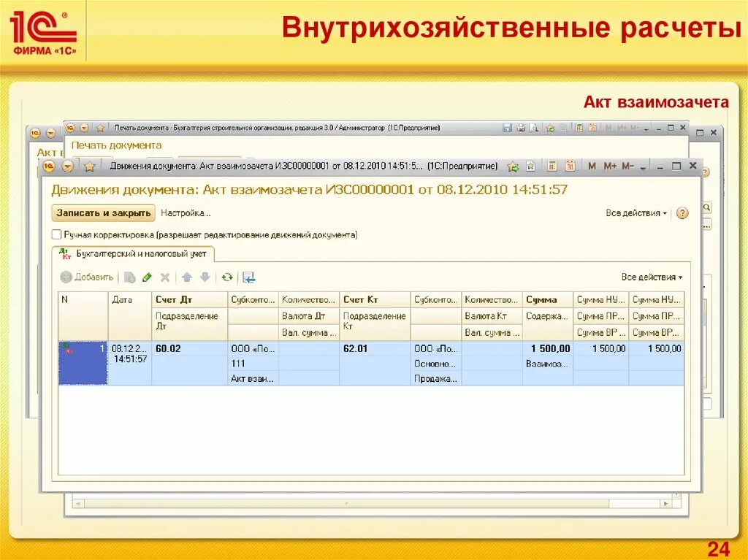Image resolution: width=748 pixels, height=560 pixels.
Task: Open the calendar icon on the title bar
Action: pos(571,166)
